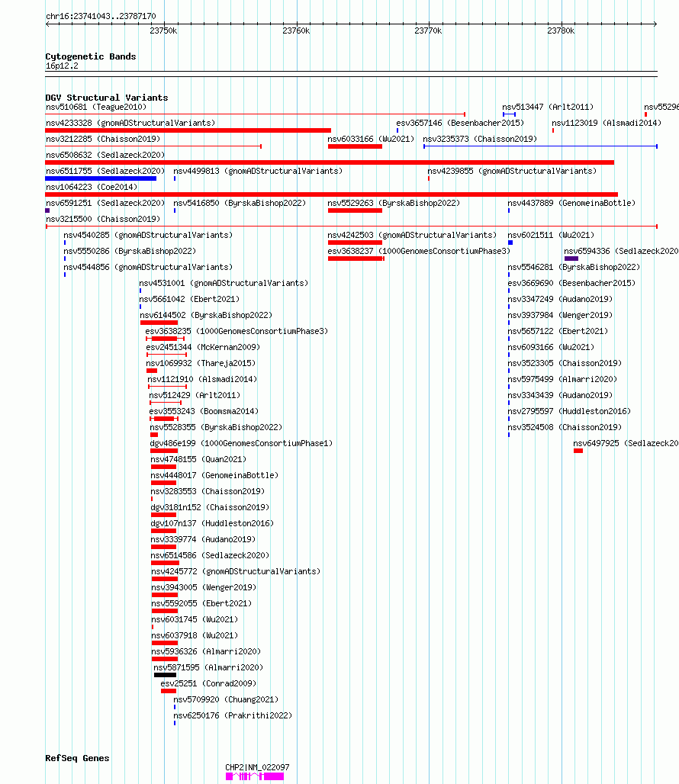The image size is (679, 784).
Task: Select nsv6514586 (Sedlazeck2020) label
Action: coord(210,555)
